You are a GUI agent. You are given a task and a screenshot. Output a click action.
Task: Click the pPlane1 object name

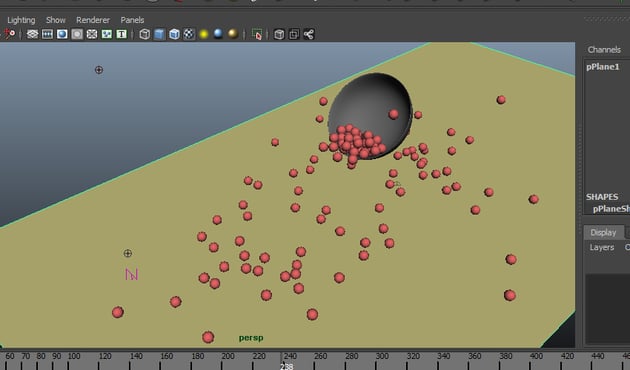pyautogui.click(x=603, y=67)
